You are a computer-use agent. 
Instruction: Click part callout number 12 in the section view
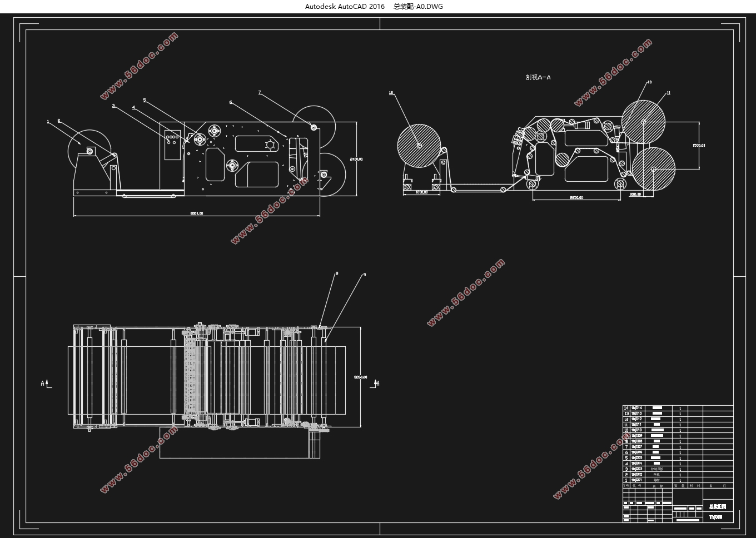(391, 93)
